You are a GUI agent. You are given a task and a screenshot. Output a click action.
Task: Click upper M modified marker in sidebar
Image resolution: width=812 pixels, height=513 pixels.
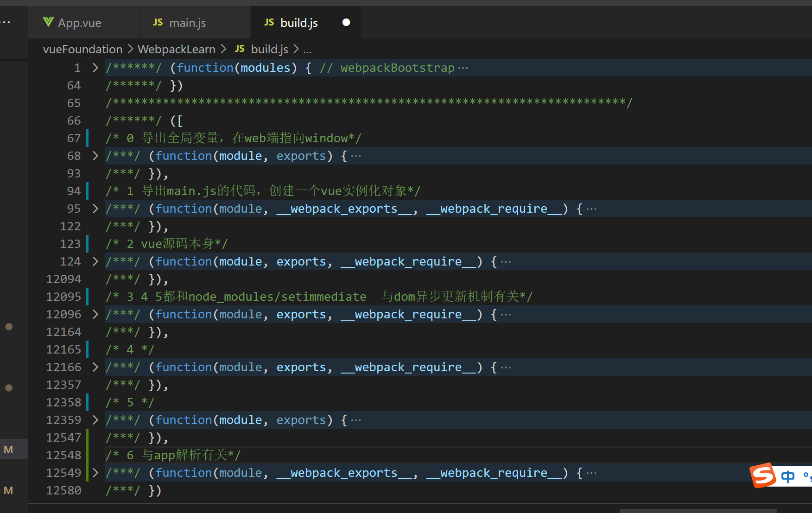8,450
